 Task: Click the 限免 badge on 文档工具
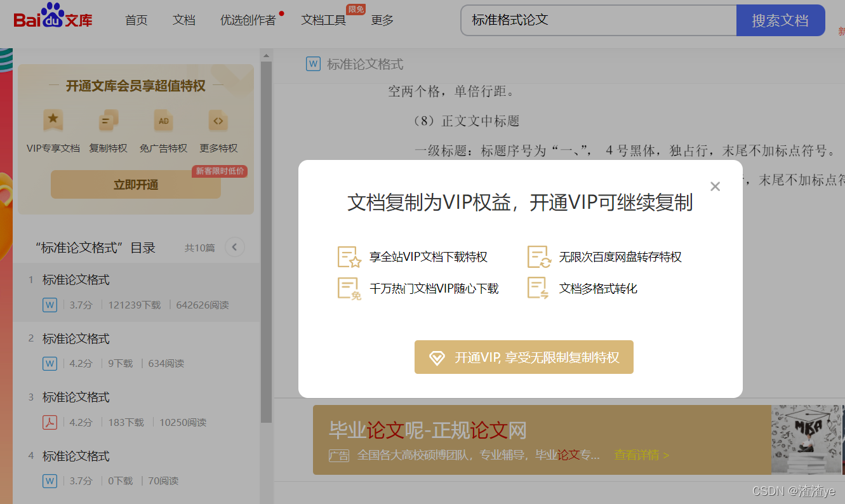tap(356, 9)
